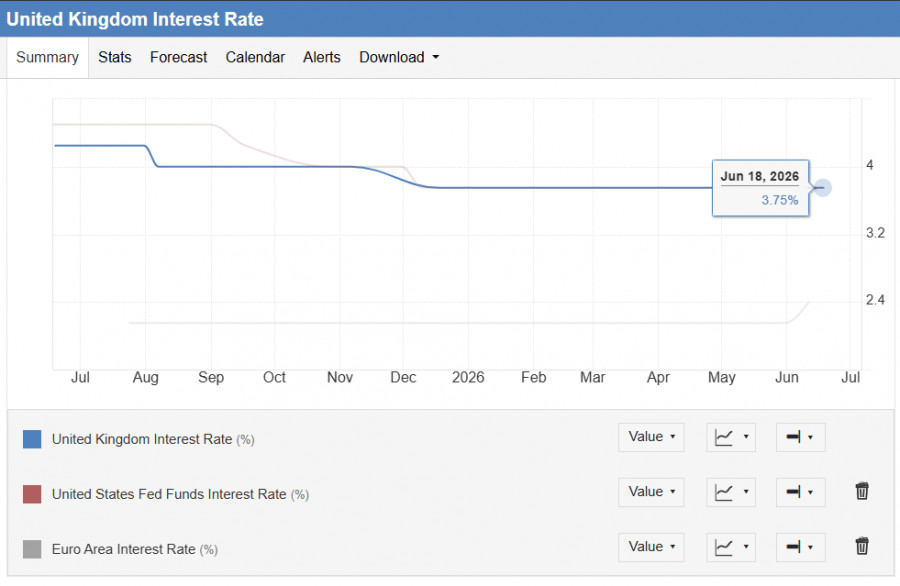This screenshot has width=900, height=586.
Task: Click gray swatch for Euro Area Interest Rate
Action: (x=32, y=549)
